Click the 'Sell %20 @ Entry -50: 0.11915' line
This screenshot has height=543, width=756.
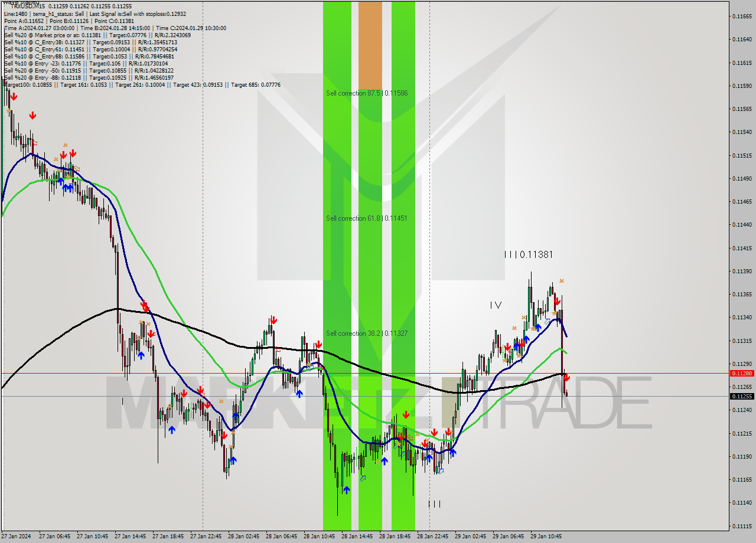click(x=89, y=70)
